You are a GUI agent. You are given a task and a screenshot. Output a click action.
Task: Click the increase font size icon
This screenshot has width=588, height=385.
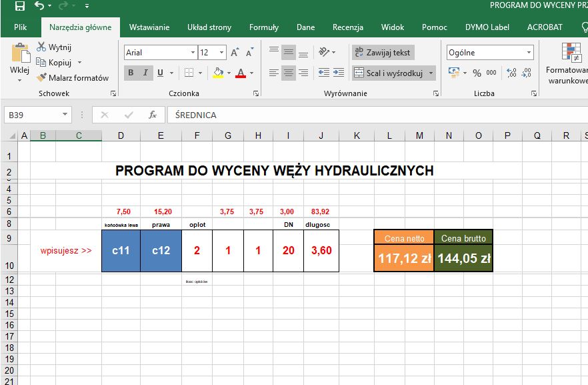point(235,52)
